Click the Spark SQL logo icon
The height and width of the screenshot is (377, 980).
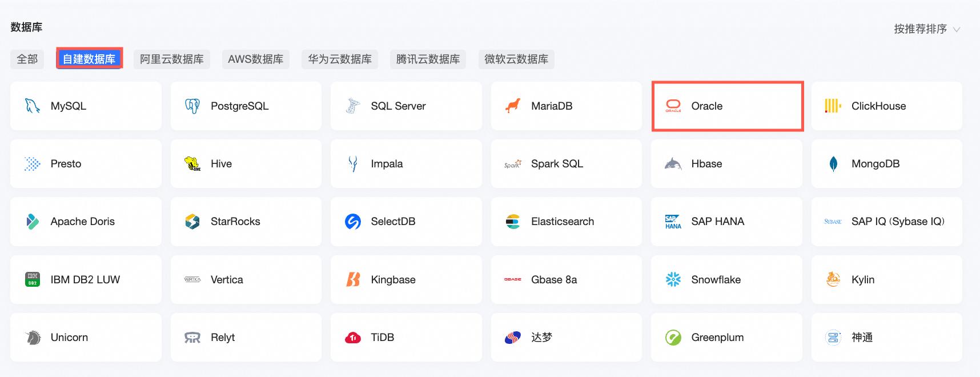coord(513,164)
